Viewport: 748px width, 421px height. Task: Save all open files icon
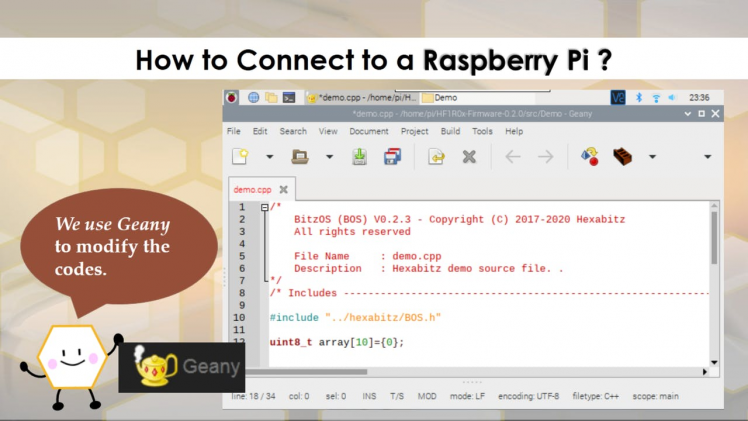pos(392,156)
